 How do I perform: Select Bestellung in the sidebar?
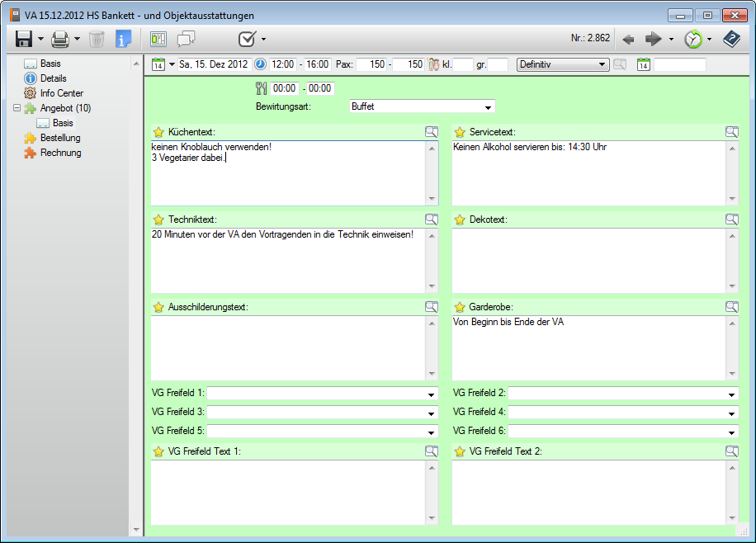(x=60, y=138)
